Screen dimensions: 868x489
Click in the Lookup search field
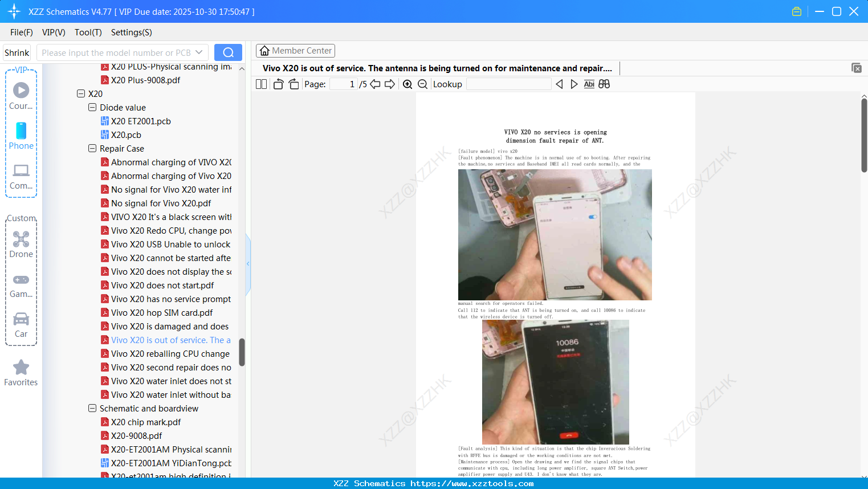[x=507, y=84]
